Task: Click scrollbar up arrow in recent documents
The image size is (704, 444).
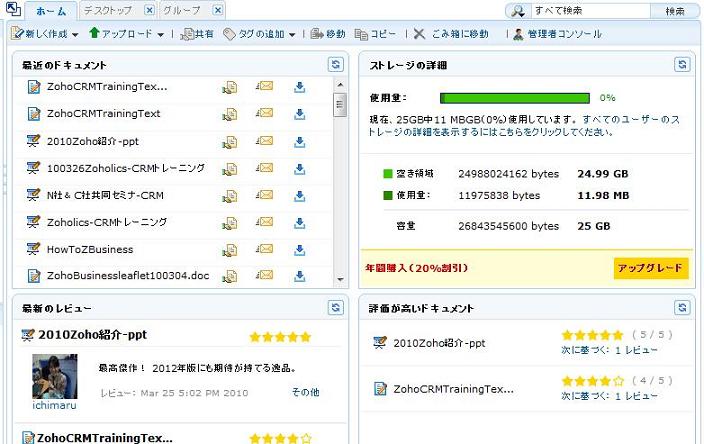Action: (340, 85)
